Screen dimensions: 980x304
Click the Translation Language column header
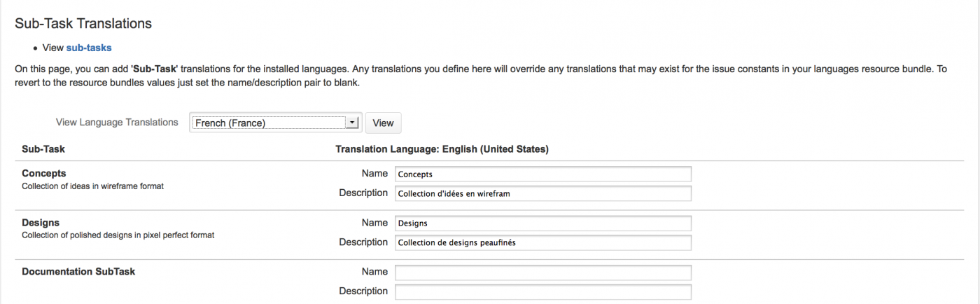click(442, 149)
